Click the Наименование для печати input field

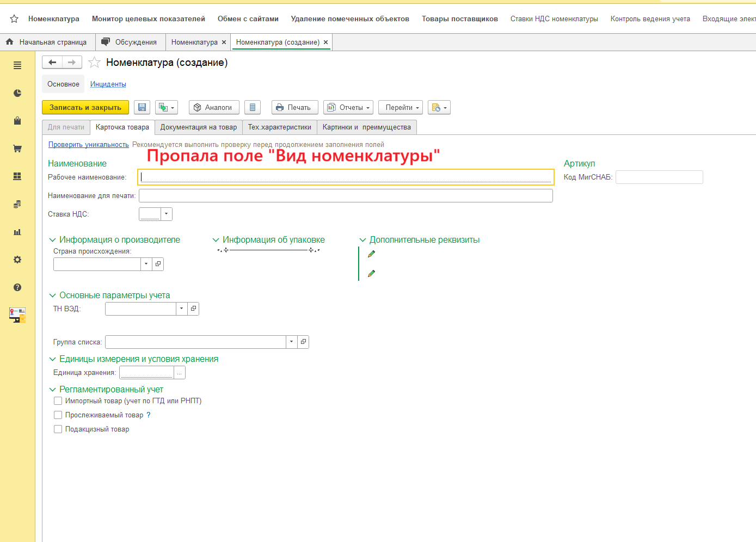tap(346, 196)
